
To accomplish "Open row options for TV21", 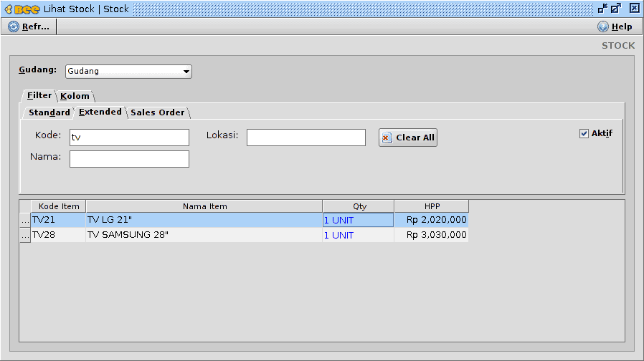I will [24, 221].
